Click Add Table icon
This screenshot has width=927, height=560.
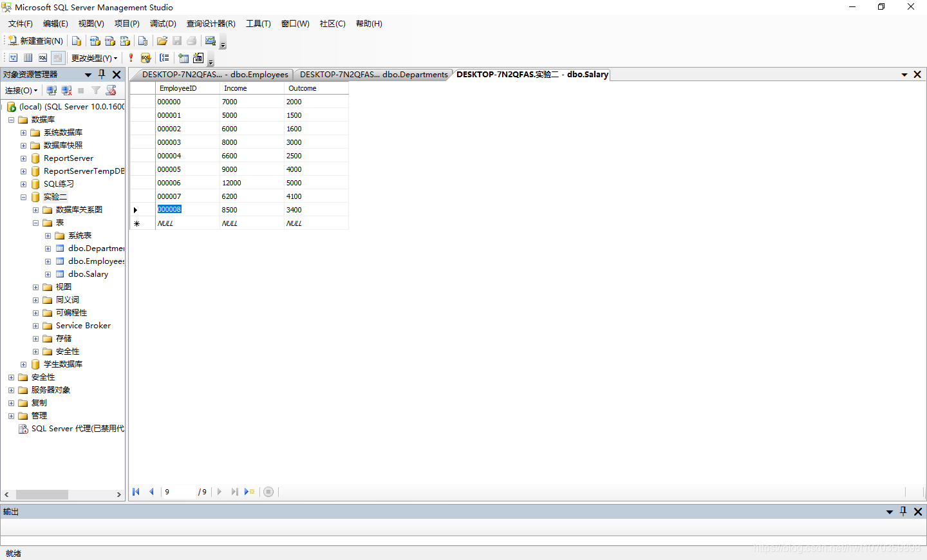[183, 58]
